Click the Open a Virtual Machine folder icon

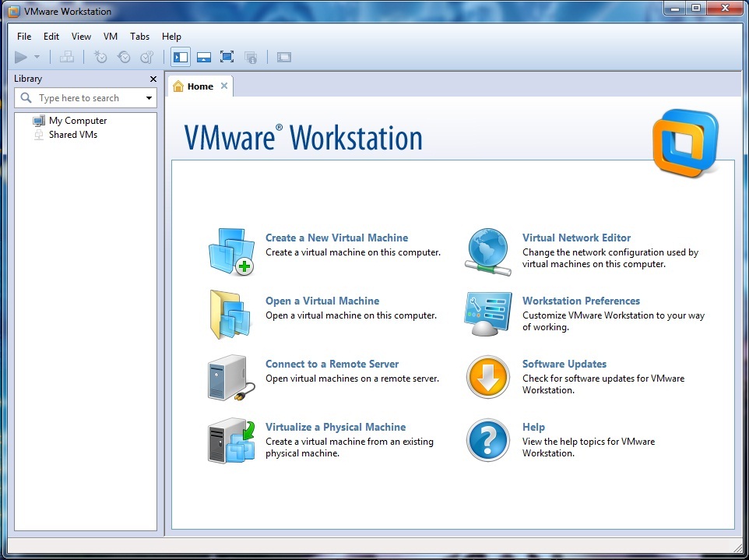pos(231,315)
